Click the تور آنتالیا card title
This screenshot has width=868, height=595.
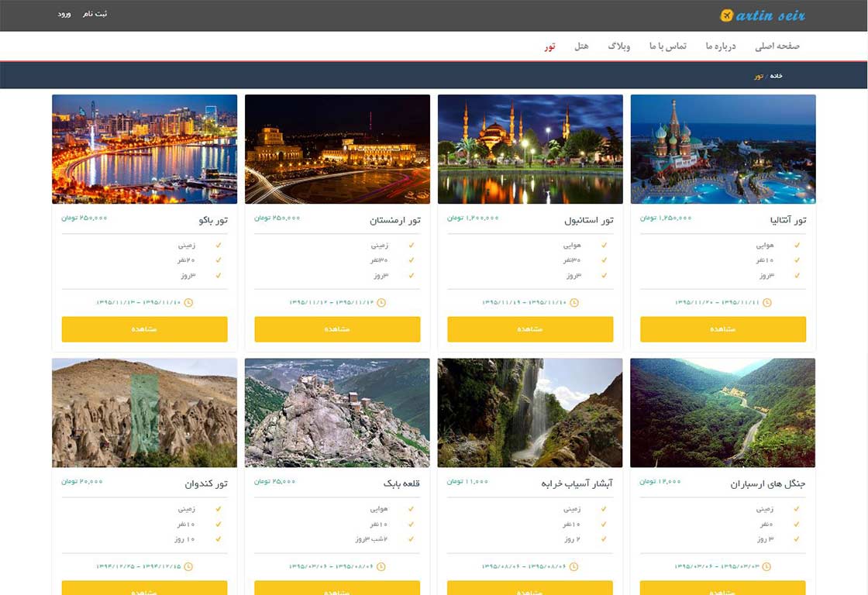[787, 220]
